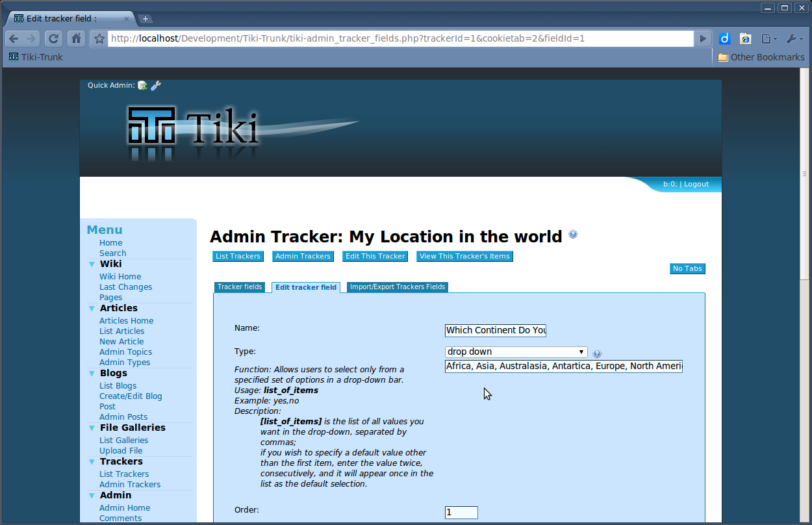Click the help icon beside Admin Tracker title

coord(573,235)
